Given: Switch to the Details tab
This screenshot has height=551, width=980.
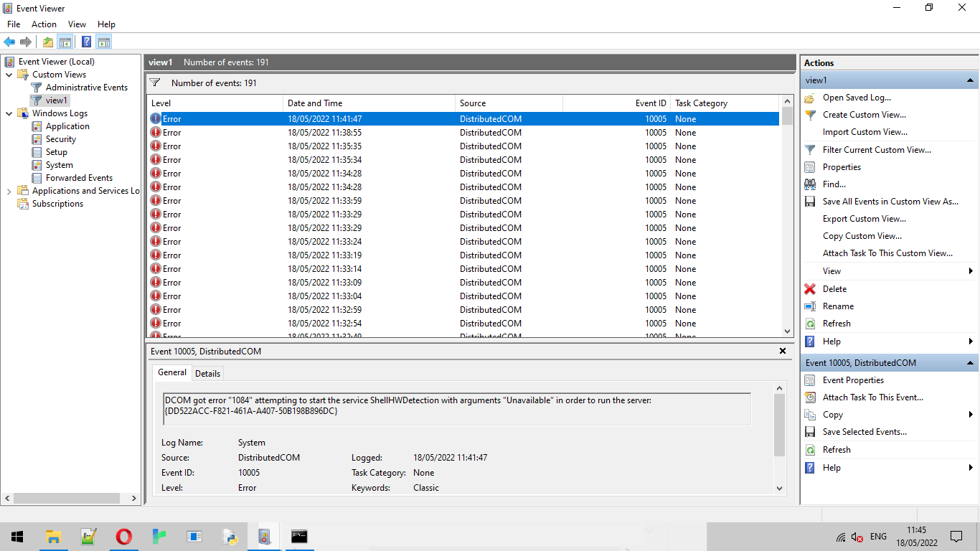Looking at the screenshot, I should click(207, 373).
